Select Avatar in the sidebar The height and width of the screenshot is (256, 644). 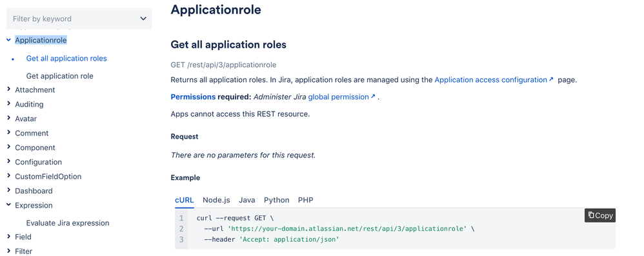tap(26, 119)
